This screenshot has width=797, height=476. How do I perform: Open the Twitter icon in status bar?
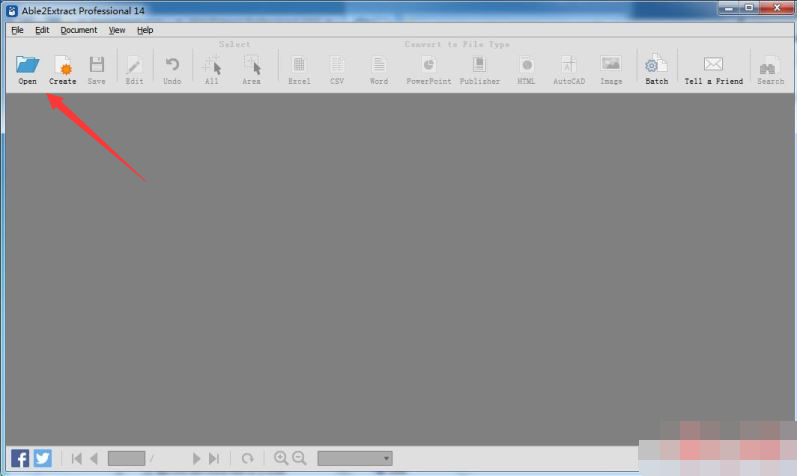click(x=43, y=458)
